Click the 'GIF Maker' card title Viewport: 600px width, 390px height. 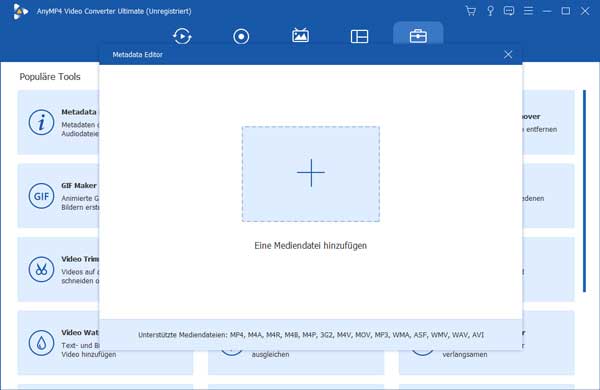(79, 186)
